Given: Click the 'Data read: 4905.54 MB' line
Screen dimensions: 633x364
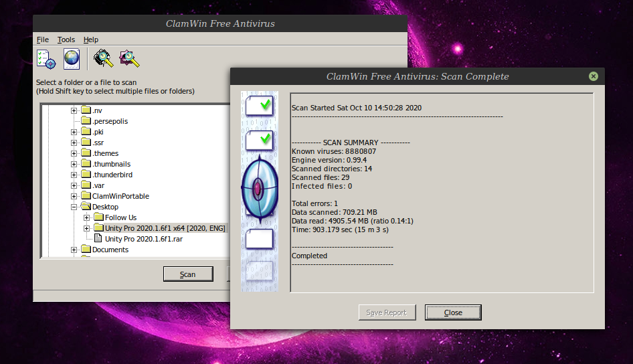Looking at the screenshot, I should [x=353, y=221].
